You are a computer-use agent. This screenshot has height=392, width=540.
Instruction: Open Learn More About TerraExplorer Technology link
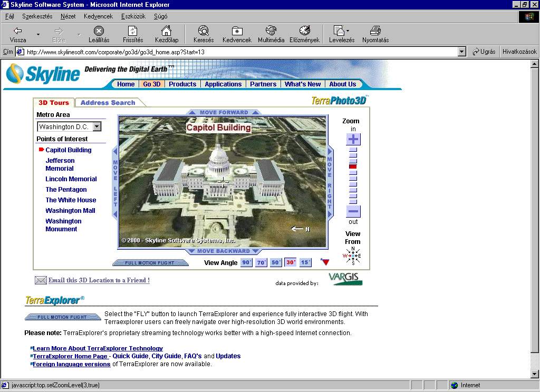pyautogui.click(x=98, y=348)
